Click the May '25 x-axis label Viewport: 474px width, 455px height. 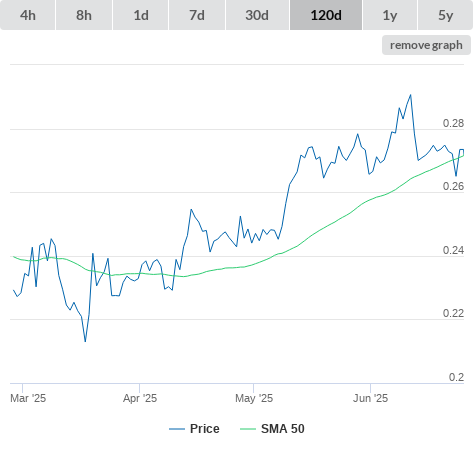tap(254, 398)
